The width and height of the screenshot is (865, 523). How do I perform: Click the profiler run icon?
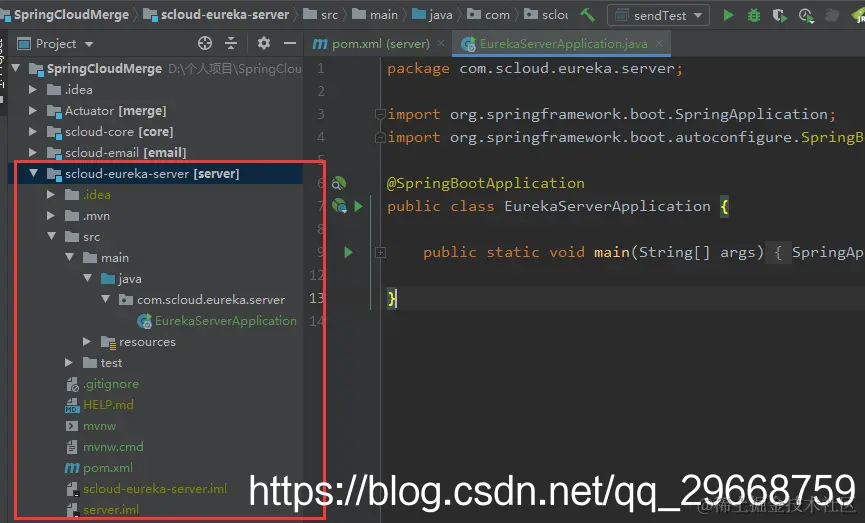tap(806, 15)
